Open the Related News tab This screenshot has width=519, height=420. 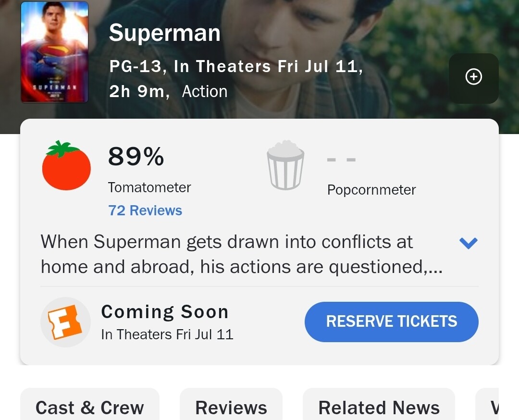coord(379,408)
